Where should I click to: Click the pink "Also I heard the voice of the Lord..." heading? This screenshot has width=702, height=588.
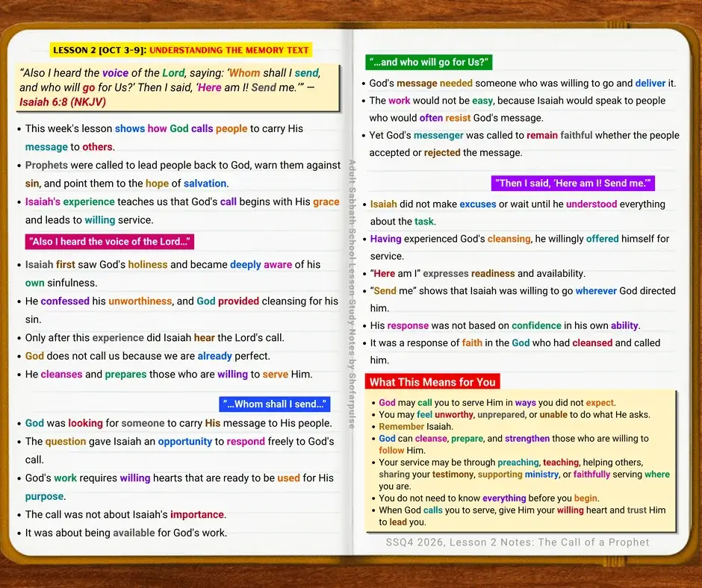point(110,242)
